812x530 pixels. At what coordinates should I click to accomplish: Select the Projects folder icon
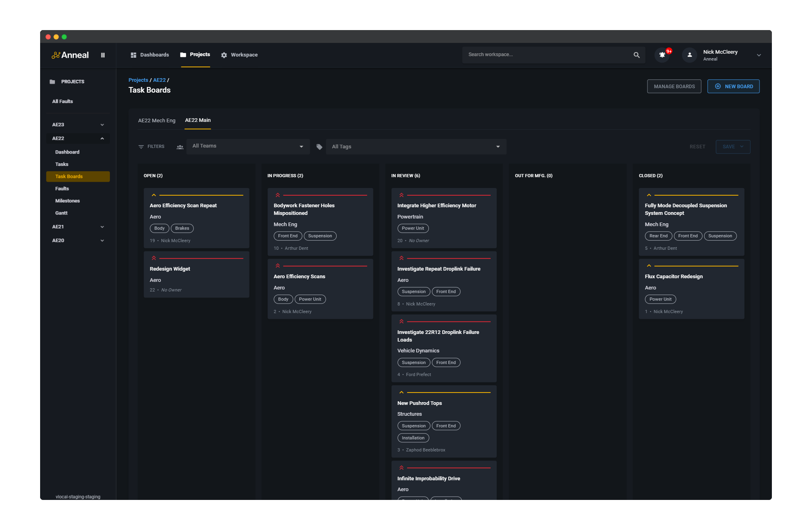pos(183,55)
